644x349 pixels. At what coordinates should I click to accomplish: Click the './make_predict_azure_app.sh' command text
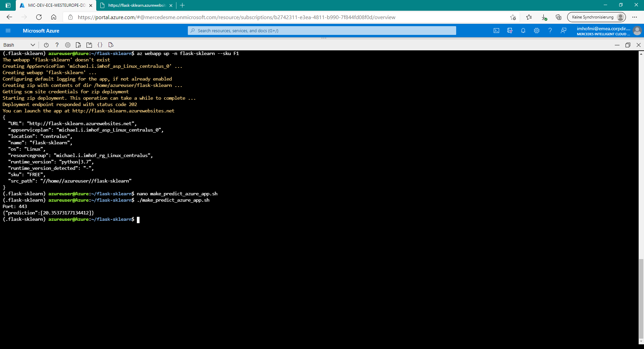tap(173, 200)
